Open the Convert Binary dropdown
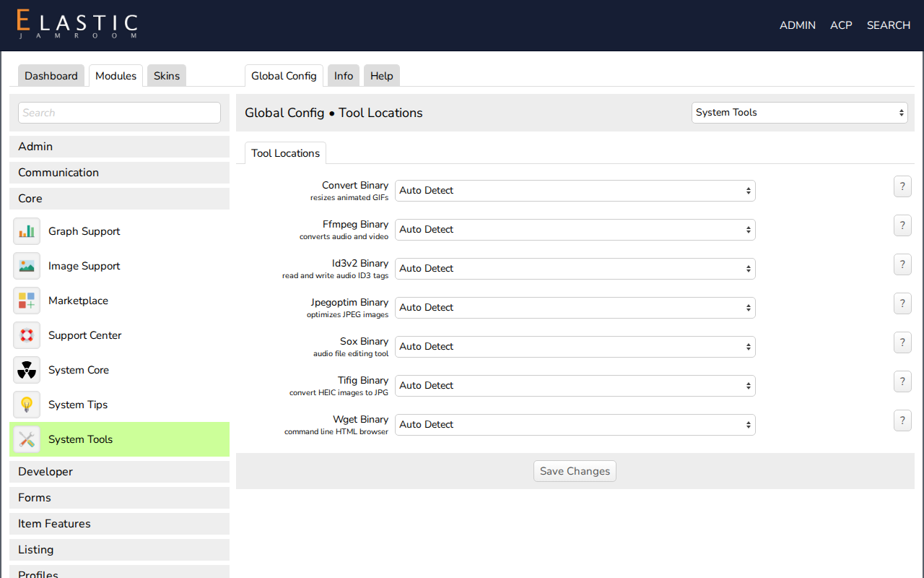This screenshot has width=924, height=578. click(575, 191)
